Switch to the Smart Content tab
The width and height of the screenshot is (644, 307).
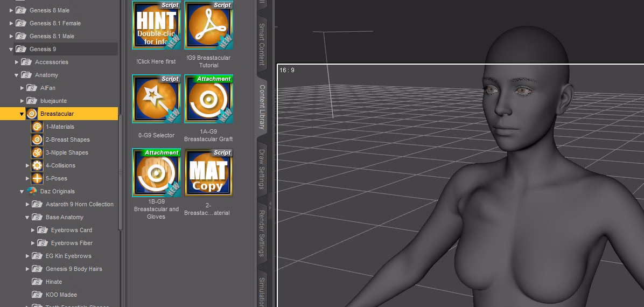262,44
